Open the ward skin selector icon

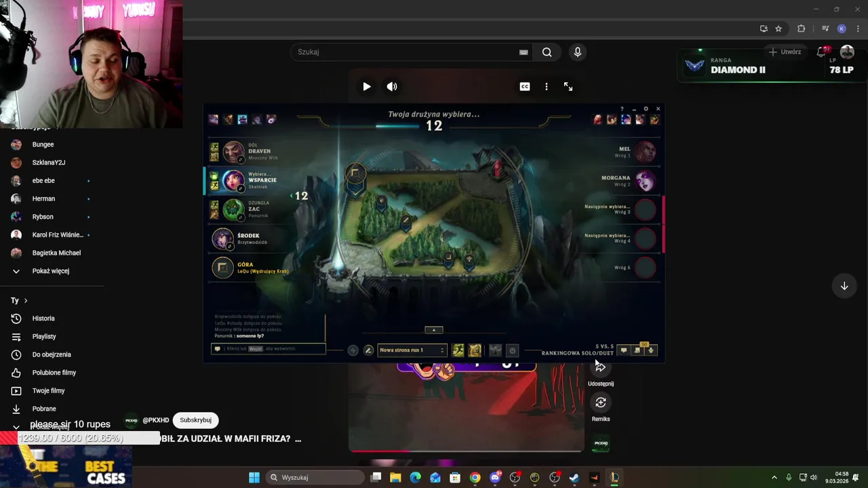495,350
